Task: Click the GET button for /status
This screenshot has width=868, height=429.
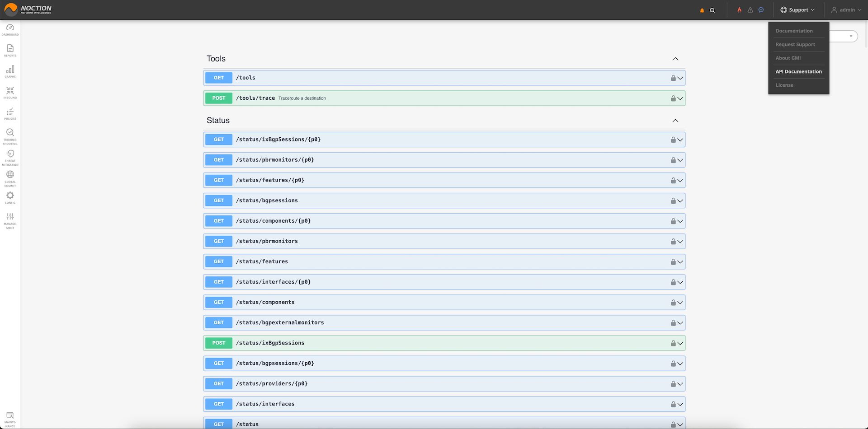Action: click(219, 424)
